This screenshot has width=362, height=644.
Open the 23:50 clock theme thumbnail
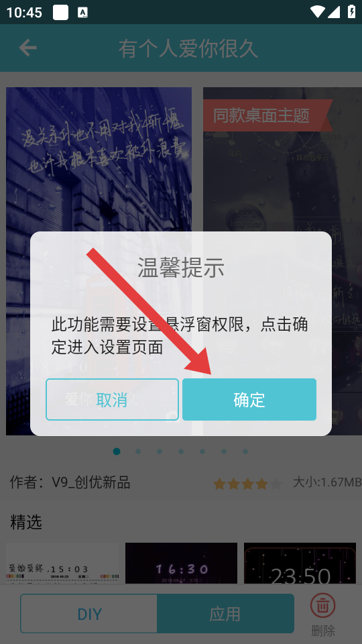(300, 563)
